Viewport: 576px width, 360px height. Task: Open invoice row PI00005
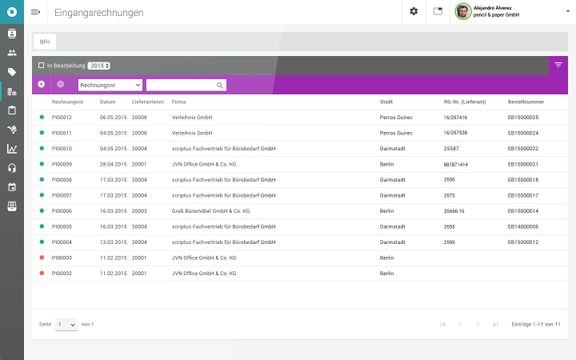click(300, 227)
